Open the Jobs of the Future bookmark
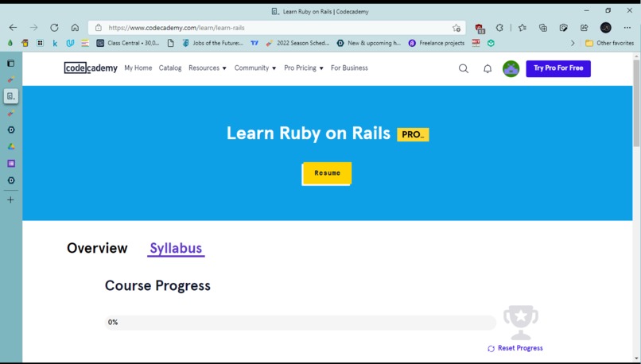This screenshot has width=641, height=364. tap(212, 43)
